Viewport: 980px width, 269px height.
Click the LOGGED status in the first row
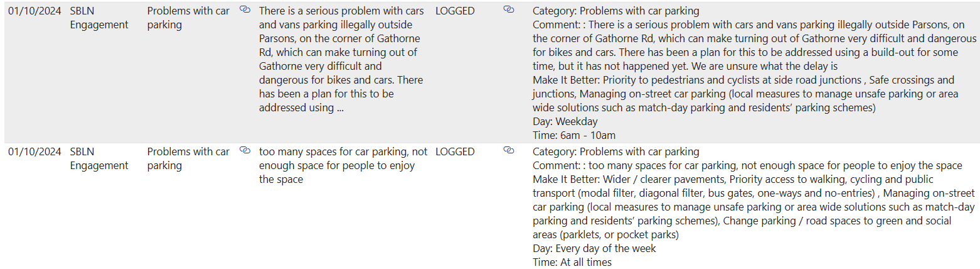(455, 11)
